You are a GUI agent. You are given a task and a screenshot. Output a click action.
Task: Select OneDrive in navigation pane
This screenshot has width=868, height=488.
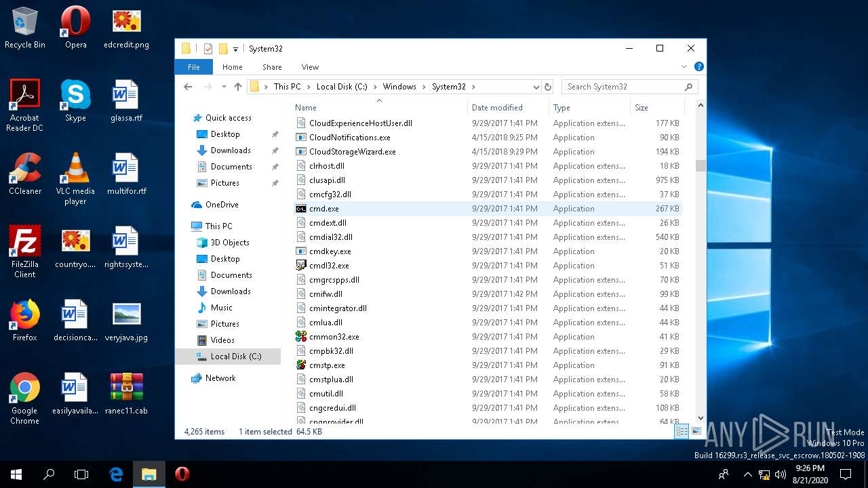click(x=222, y=205)
